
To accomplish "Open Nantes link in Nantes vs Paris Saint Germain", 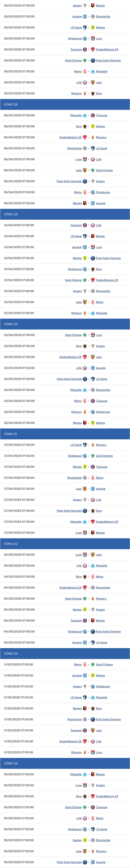I will tap(77, 258).
